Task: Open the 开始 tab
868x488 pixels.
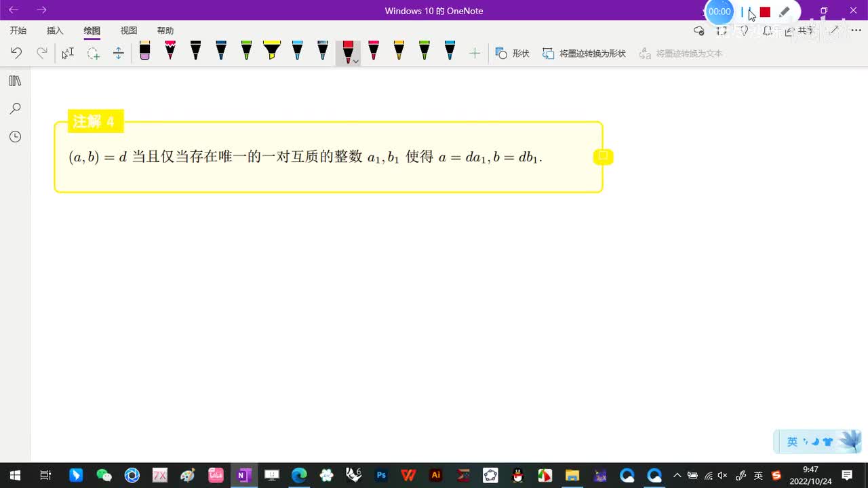Action: [x=18, y=30]
